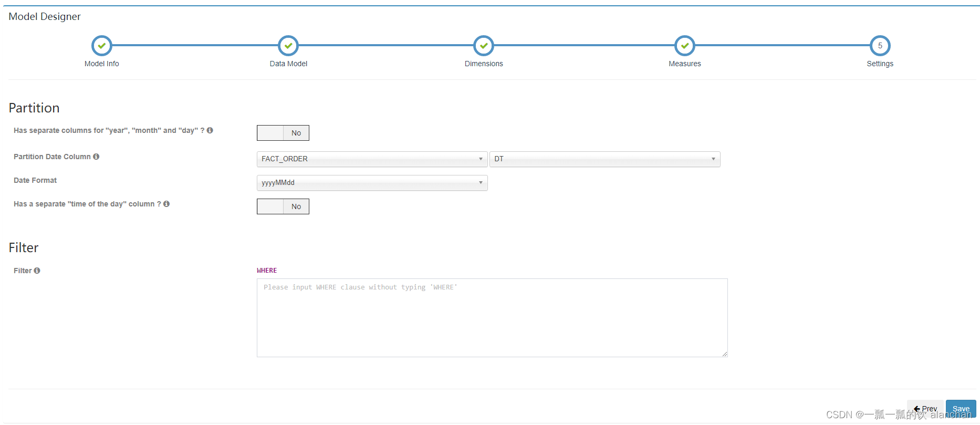Image resolution: width=980 pixels, height=425 pixels.
Task: Go to the Dimensions step label
Action: click(x=484, y=64)
